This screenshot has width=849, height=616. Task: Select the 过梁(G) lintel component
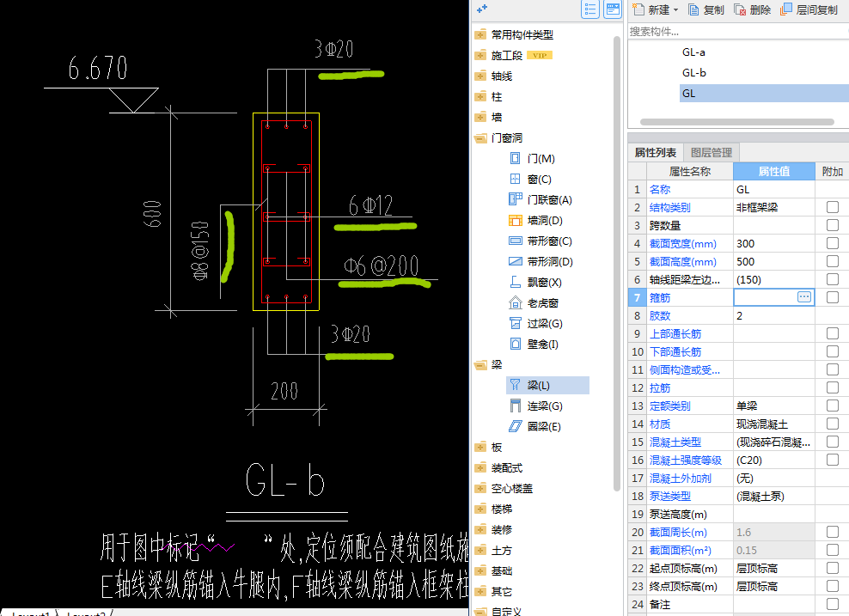pos(536,324)
